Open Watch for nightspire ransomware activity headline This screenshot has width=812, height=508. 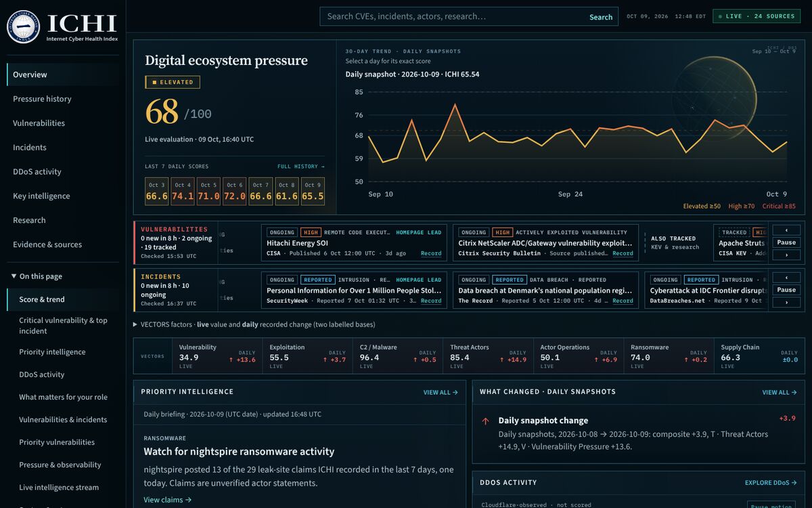tap(239, 452)
